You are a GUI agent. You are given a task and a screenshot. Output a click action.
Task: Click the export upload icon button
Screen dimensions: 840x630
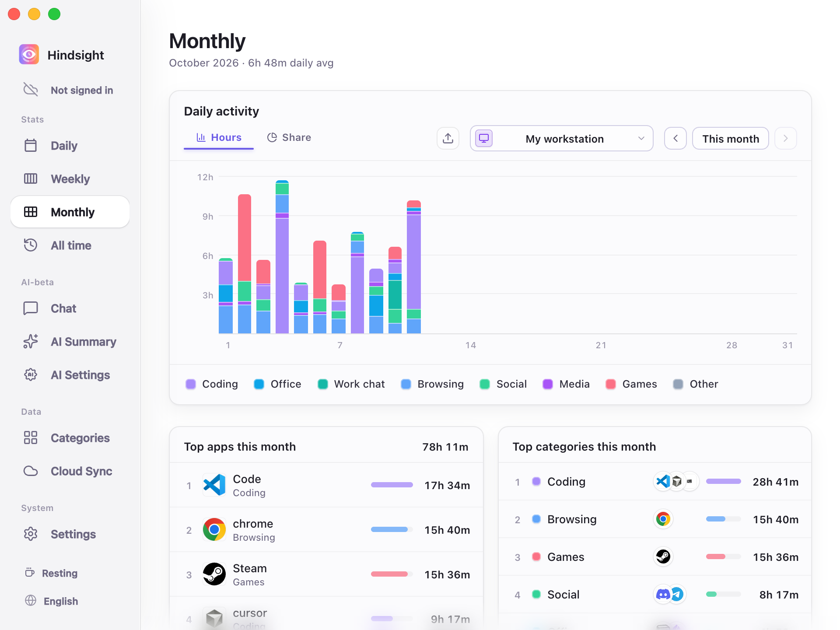448,138
